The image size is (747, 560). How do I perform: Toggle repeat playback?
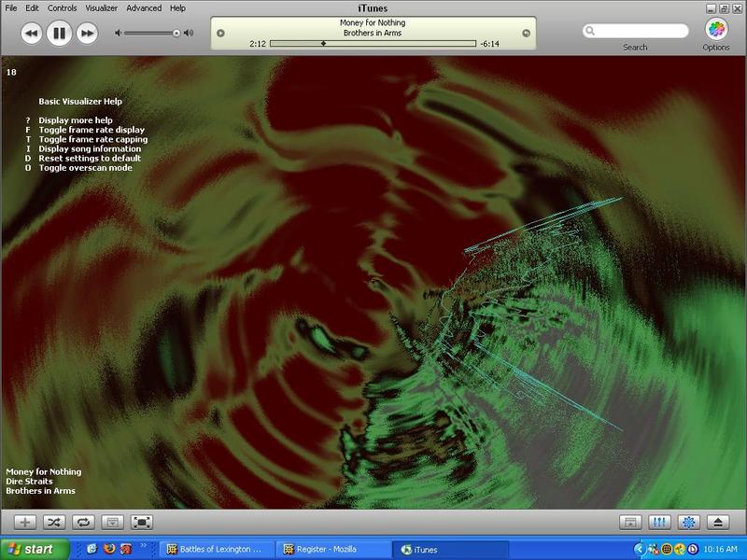(x=83, y=522)
